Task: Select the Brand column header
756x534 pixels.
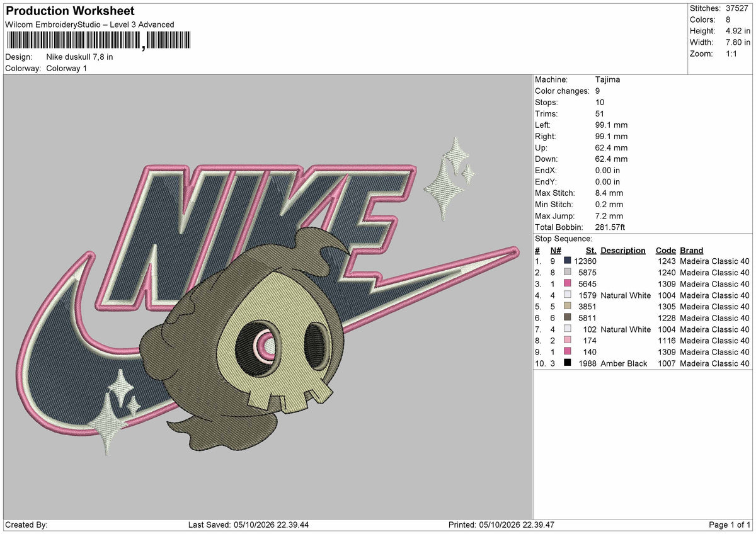Action: click(691, 250)
